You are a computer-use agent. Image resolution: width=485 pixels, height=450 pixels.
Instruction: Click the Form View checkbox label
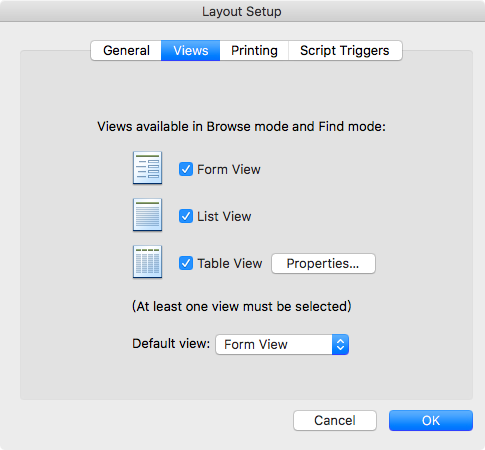point(229,169)
